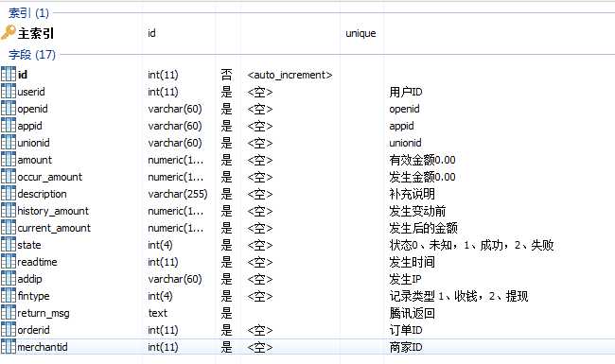Click the column icon for appid field
Screen dimensions: 615x364
point(9,126)
